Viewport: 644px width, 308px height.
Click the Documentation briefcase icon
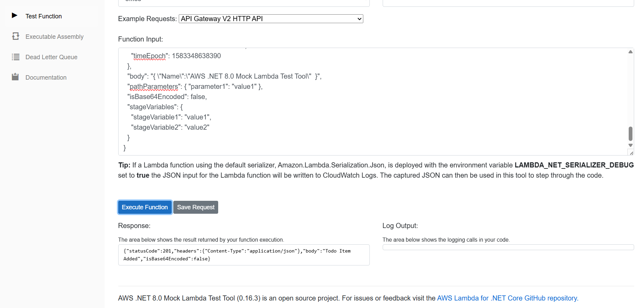point(16,77)
